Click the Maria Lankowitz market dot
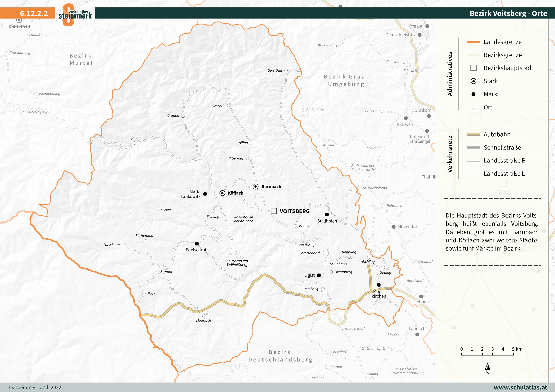 click(205, 194)
